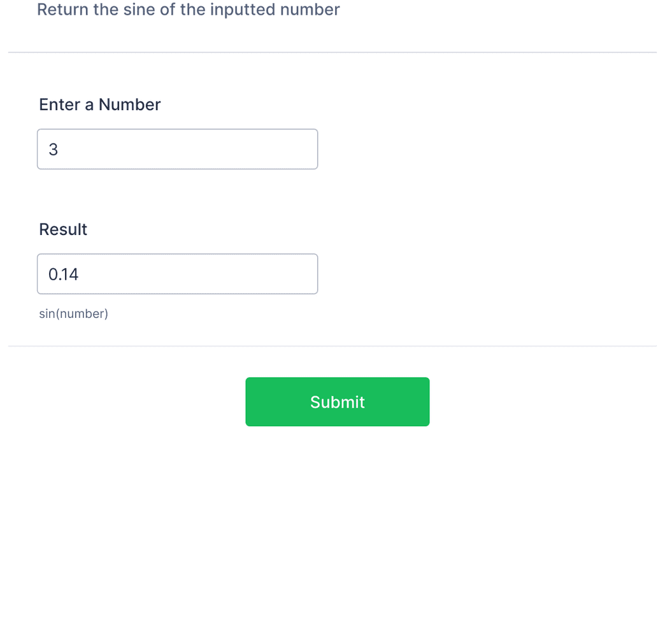Viewport: 665px width, 644px height.
Task: Click the sine description header text
Action: [x=189, y=10]
